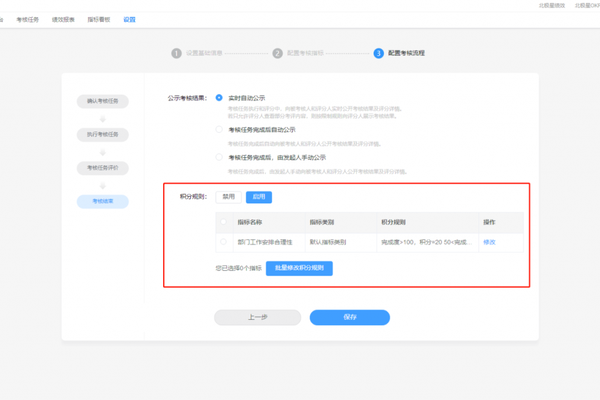Click the 修改 link in the table row
Screen dimensions: 600x400
click(x=489, y=242)
